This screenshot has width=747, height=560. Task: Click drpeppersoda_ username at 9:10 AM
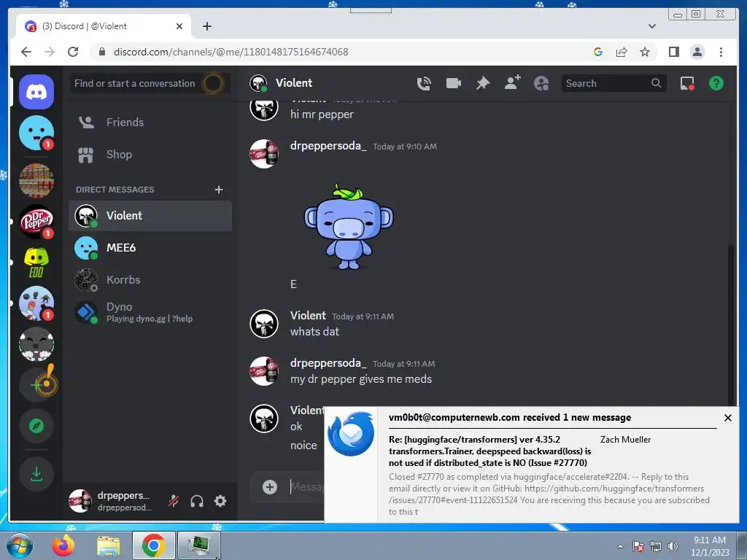click(328, 146)
